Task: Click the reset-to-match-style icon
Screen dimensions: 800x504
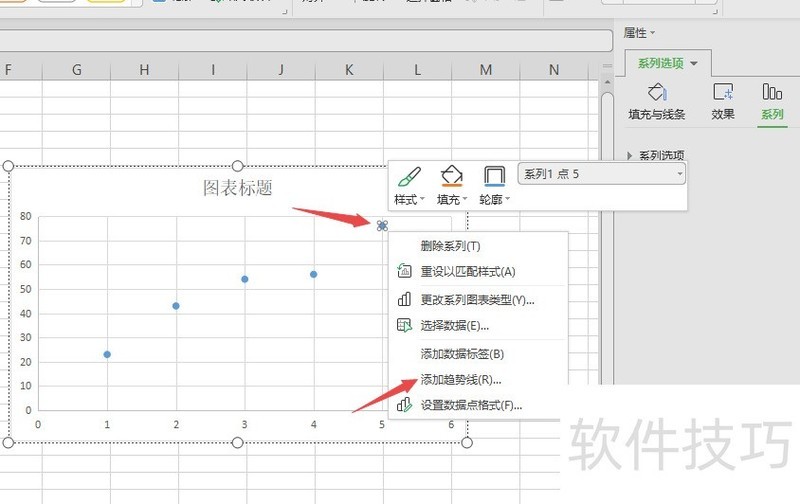Action: pos(404,270)
